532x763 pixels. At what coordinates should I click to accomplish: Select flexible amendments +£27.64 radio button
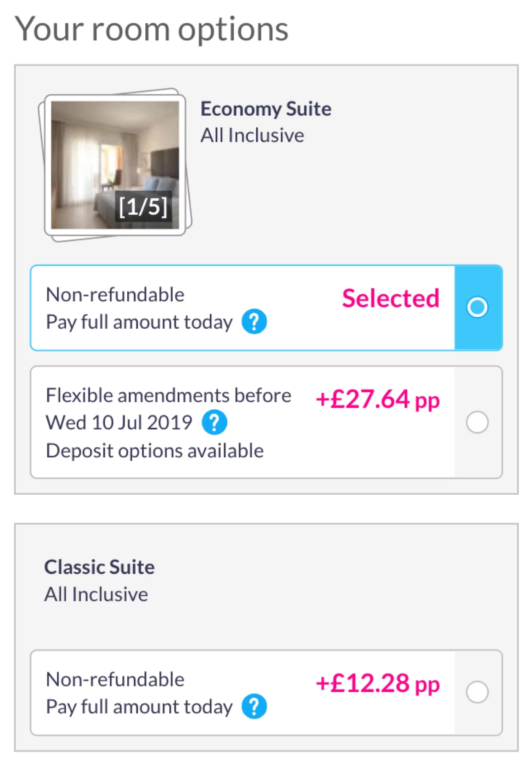point(477,422)
